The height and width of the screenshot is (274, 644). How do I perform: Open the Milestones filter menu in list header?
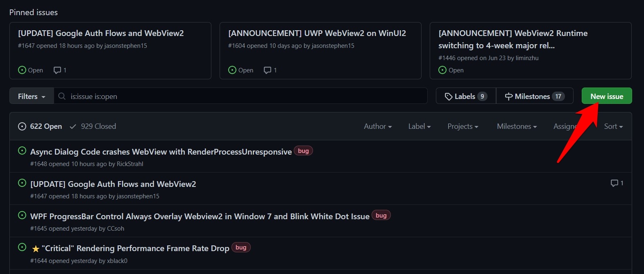(x=516, y=126)
